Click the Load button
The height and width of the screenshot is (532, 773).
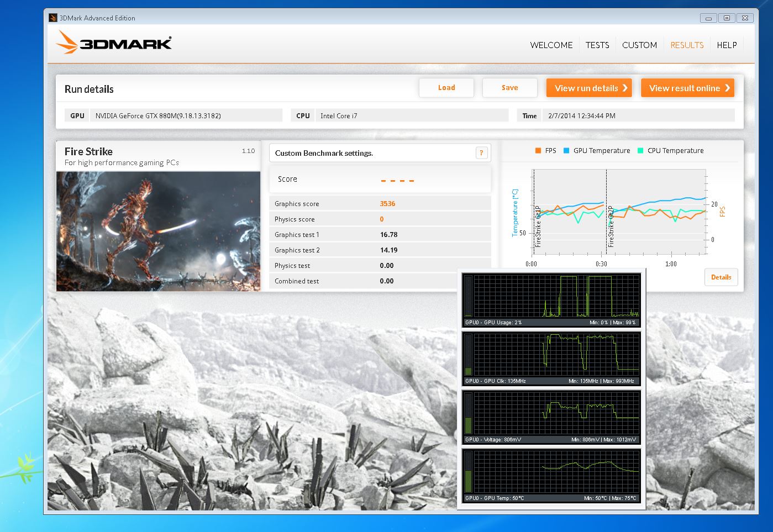coord(446,88)
